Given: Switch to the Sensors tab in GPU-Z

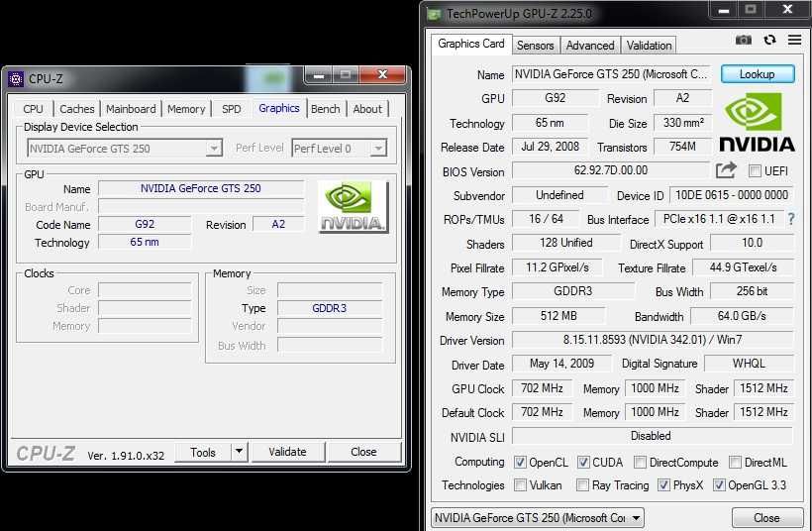Looking at the screenshot, I should coord(536,45).
